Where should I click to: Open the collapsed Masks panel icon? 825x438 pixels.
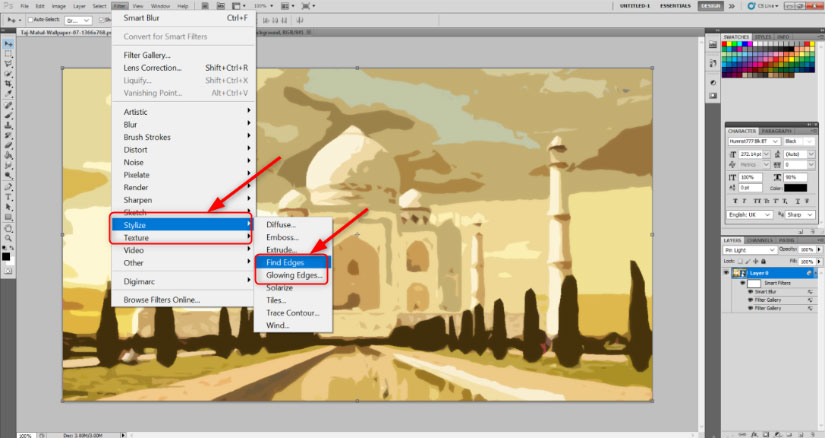[713, 96]
